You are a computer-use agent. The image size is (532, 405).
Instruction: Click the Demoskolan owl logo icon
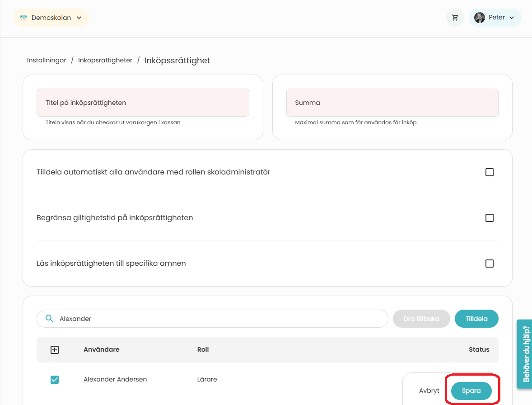tap(23, 18)
